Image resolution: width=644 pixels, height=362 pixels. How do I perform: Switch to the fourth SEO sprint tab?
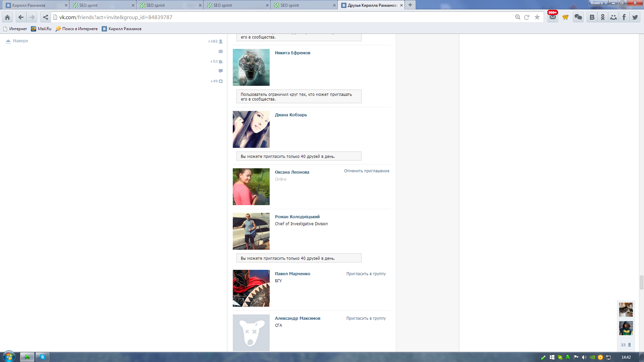(304, 5)
